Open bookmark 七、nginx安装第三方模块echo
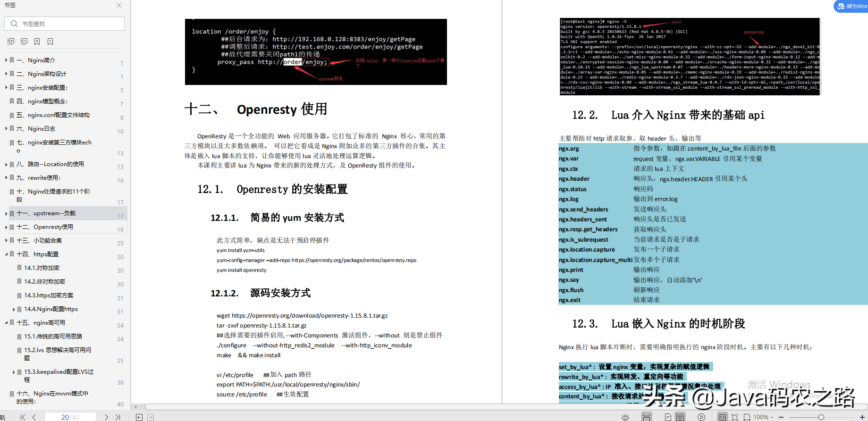This screenshot has height=421, width=868. tap(54, 146)
